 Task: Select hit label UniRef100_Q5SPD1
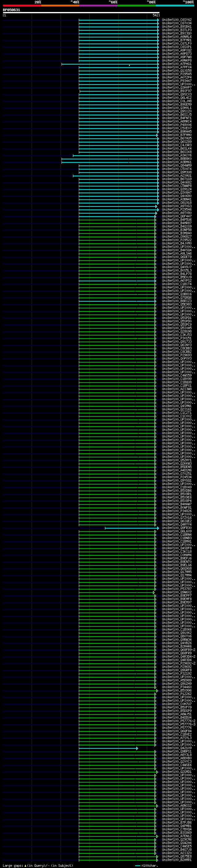[x=176, y=318]
